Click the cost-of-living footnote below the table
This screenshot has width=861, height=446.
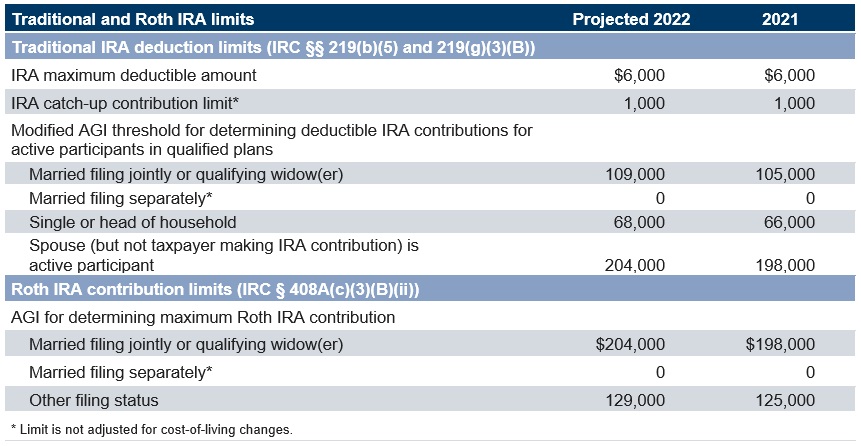point(151,429)
